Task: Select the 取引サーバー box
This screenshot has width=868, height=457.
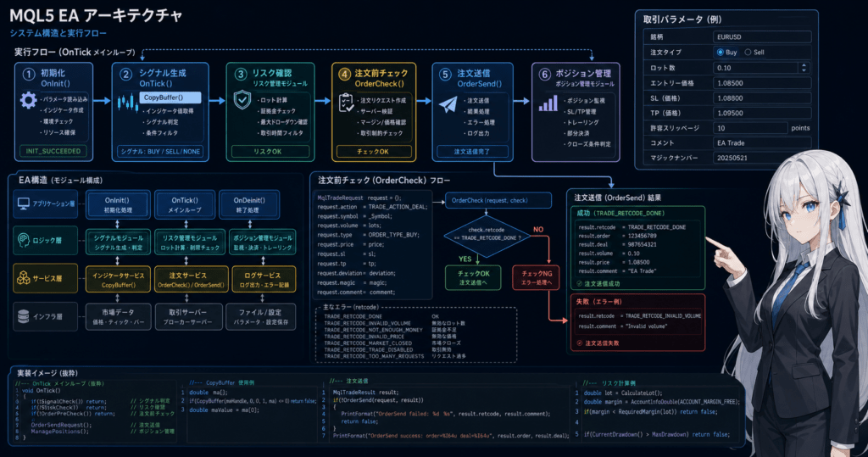Action: tap(188, 316)
